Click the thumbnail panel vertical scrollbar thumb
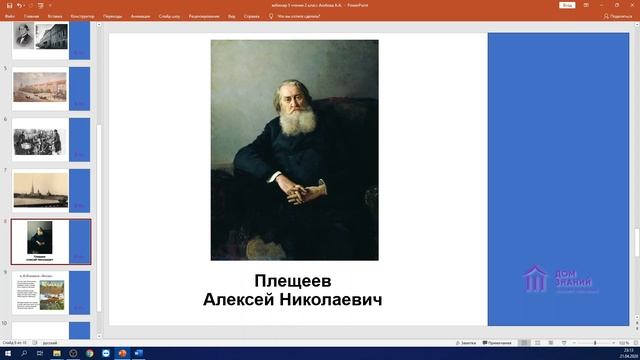The width and height of the screenshot is (640, 360). tap(99, 218)
